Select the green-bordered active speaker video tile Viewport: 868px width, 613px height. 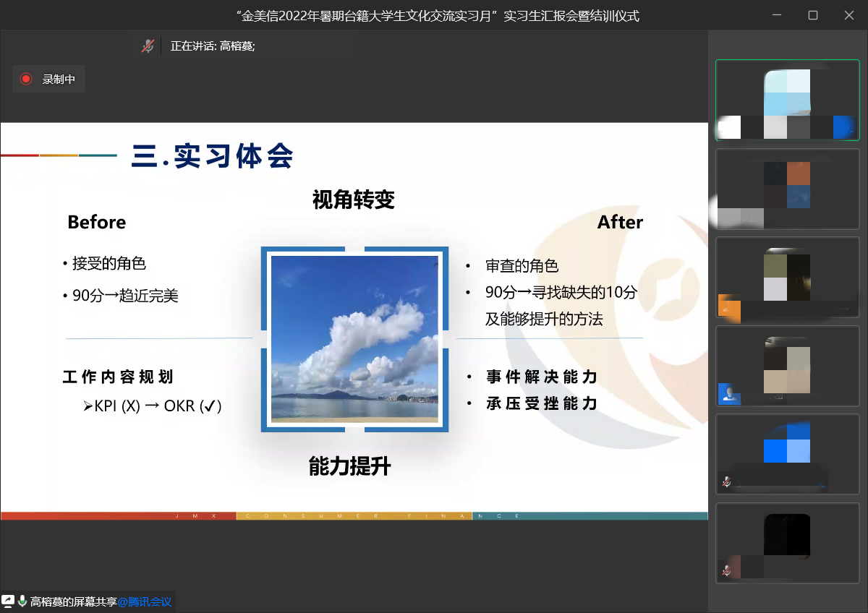coord(787,100)
